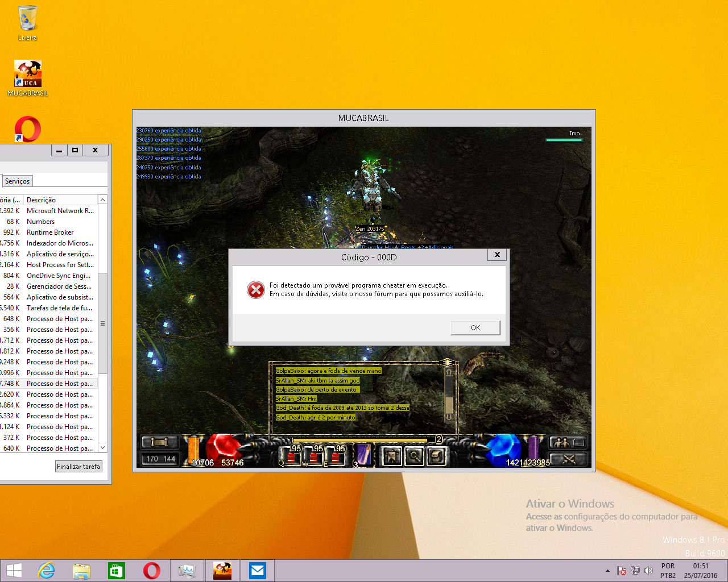Click the crossed swords icon in HUD
Screen dimensions: 728x582
[x=568, y=459]
